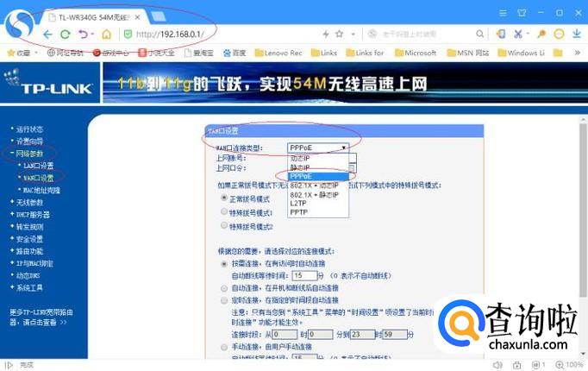The image size is (588, 371).
Task: Click the key password manager icon
Action: click(541, 35)
